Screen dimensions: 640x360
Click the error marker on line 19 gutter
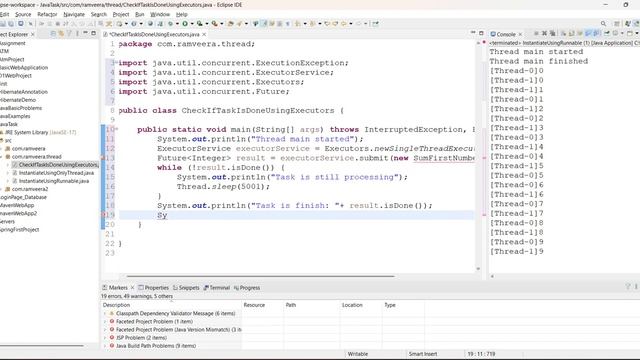pyautogui.click(x=103, y=215)
